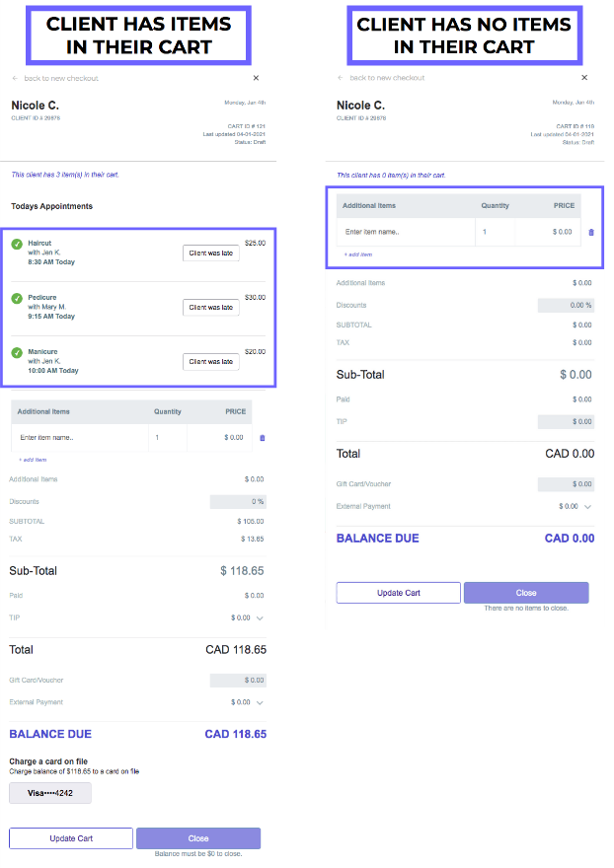Click 'Enter item name' field in right cart
Viewport: 614px width, 868px height.
pos(405,232)
